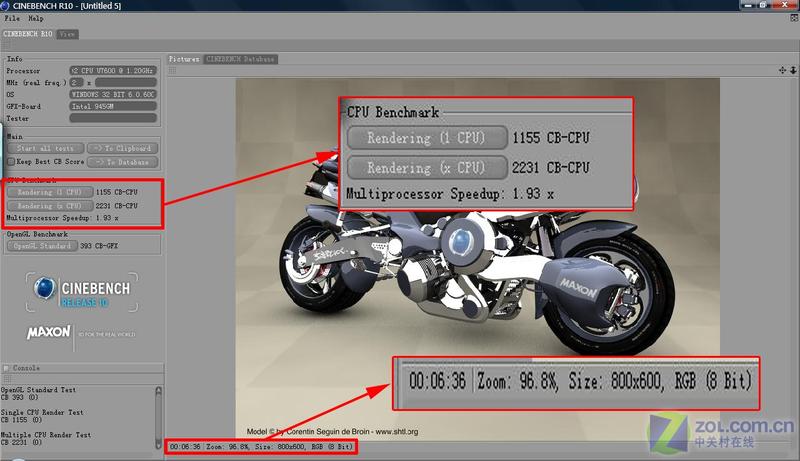Click the zoom picture arrow icon
The image size is (800, 461).
point(793,70)
